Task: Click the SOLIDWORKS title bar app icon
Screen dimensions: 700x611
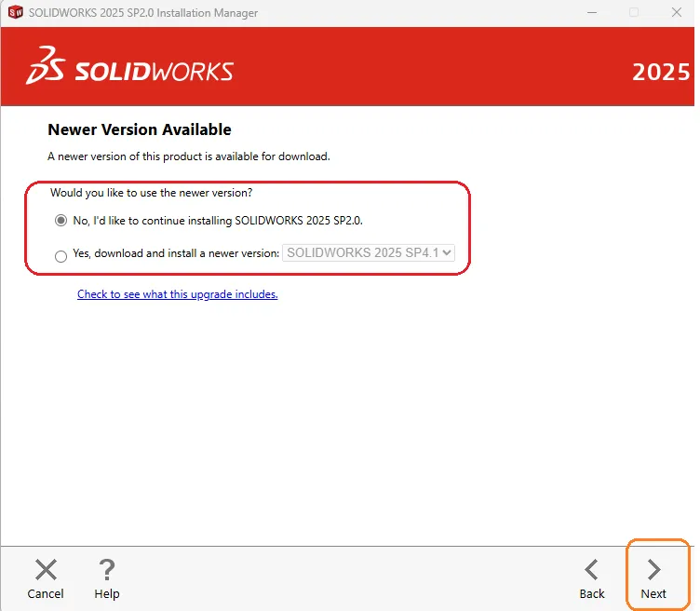Action: point(15,12)
